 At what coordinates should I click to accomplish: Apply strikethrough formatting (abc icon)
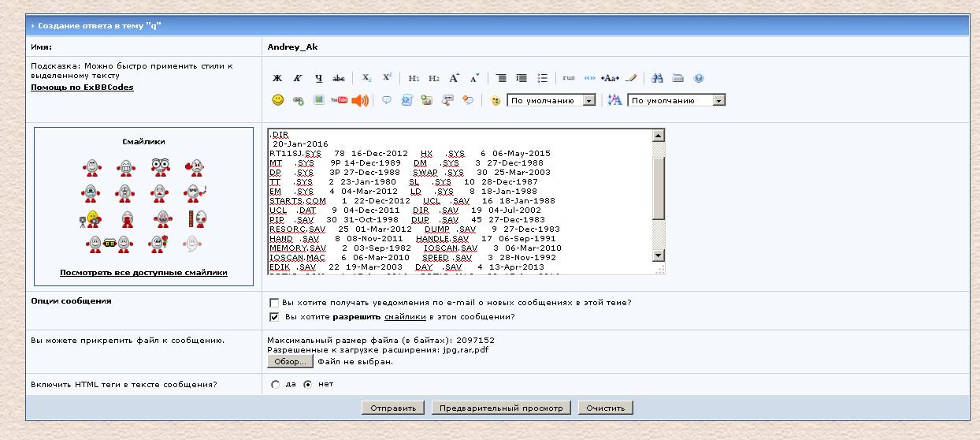pyautogui.click(x=339, y=79)
